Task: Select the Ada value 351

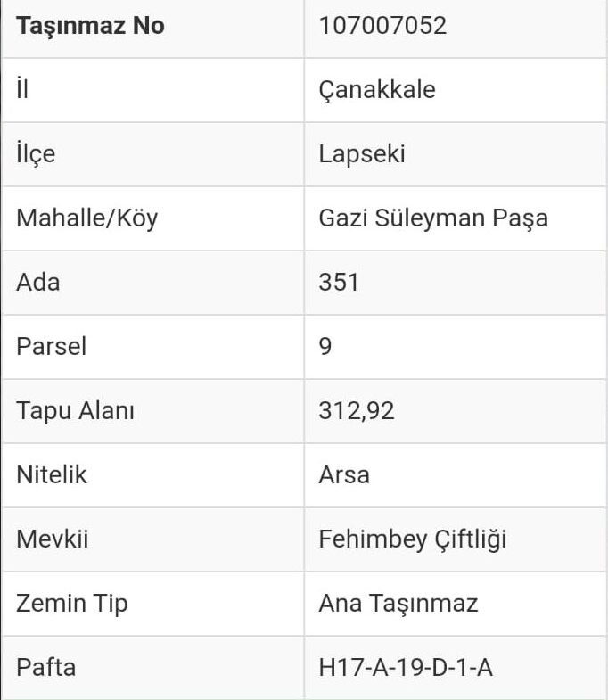Action: pos(339,283)
